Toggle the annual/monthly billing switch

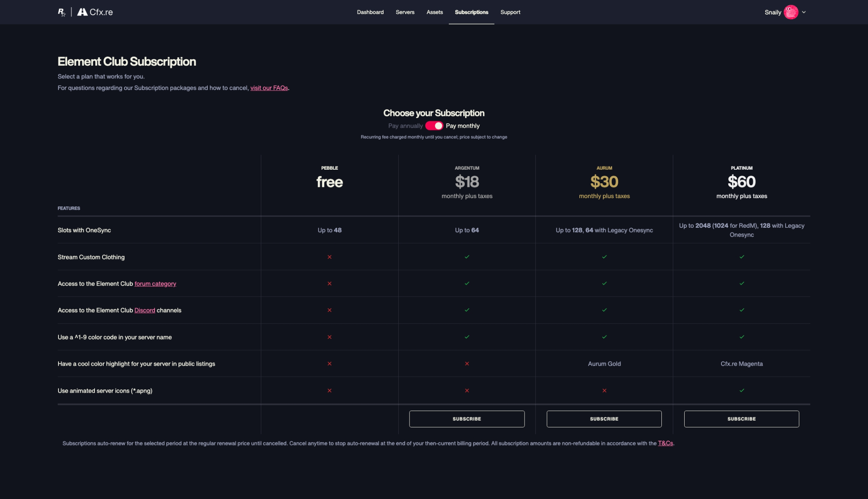click(x=434, y=126)
